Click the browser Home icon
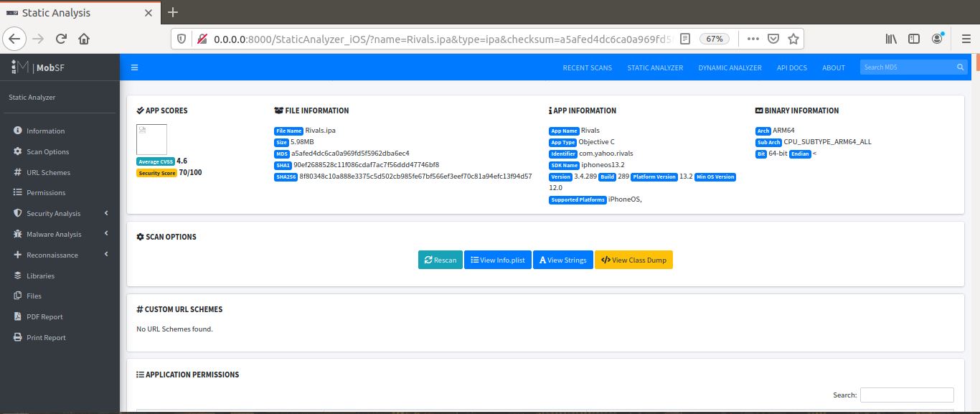The width and height of the screenshot is (980, 414). pyautogui.click(x=84, y=39)
